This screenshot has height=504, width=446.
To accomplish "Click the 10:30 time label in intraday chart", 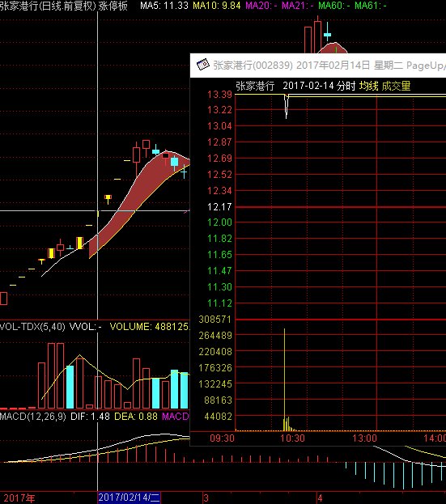I will [x=292, y=438].
